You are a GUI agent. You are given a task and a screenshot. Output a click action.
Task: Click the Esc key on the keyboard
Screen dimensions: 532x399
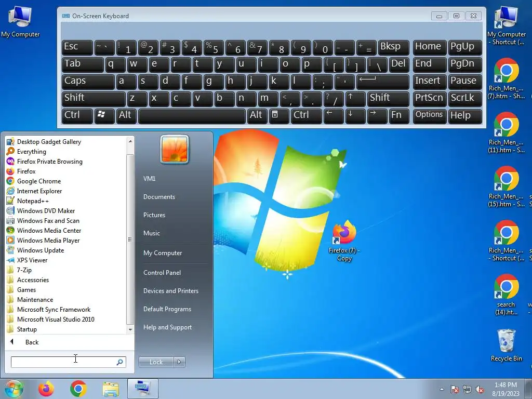tap(77, 47)
